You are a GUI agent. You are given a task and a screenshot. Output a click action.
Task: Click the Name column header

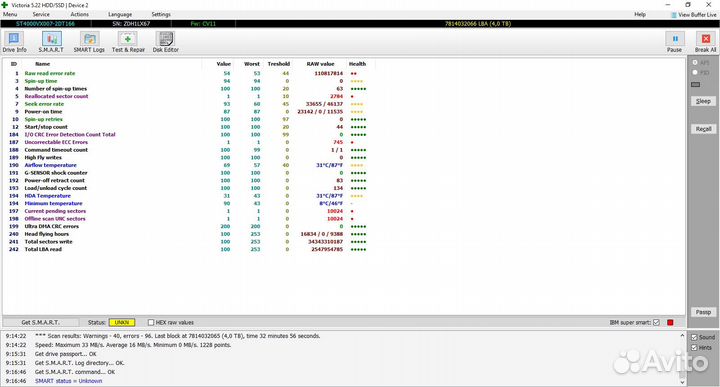coord(42,64)
